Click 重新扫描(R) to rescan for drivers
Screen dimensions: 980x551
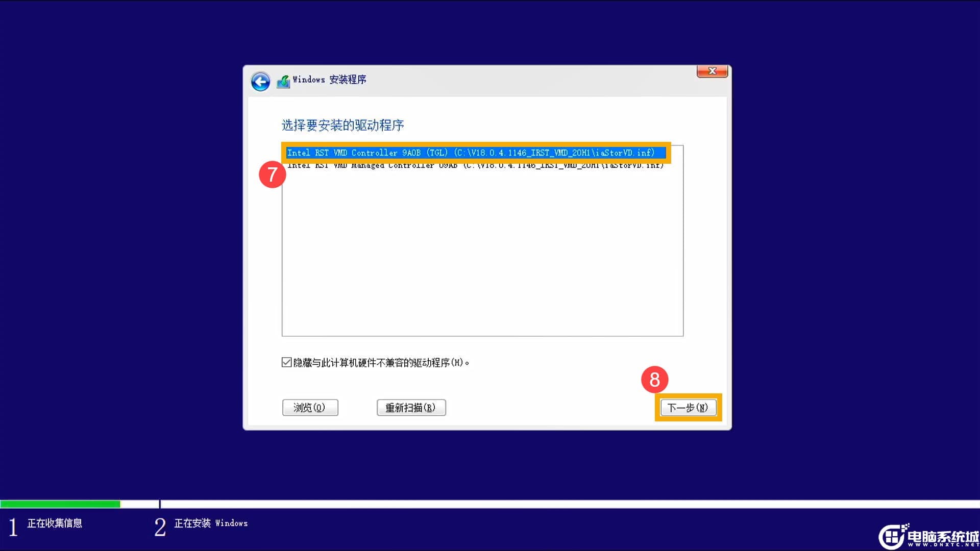(x=411, y=407)
